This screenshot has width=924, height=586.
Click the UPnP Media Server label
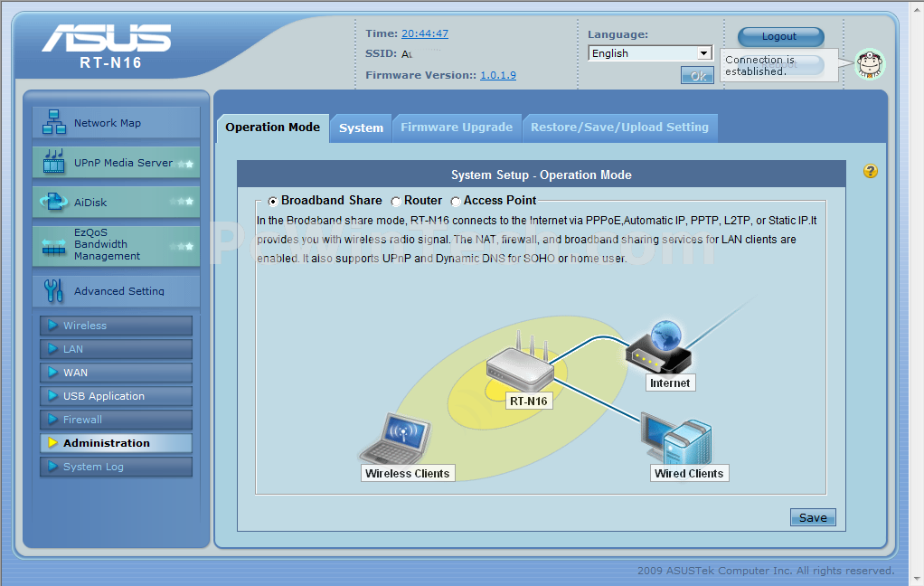pyautogui.click(x=123, y=163)
